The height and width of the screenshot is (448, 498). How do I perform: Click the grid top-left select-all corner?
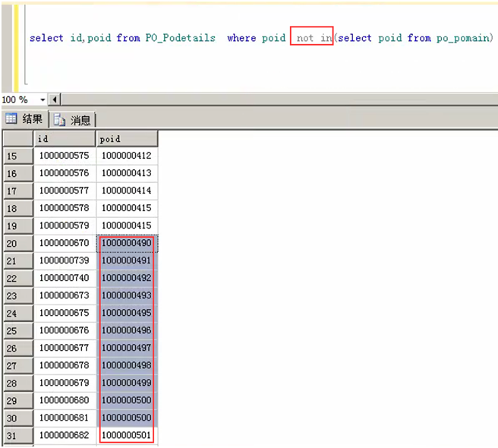click(18, 139)
